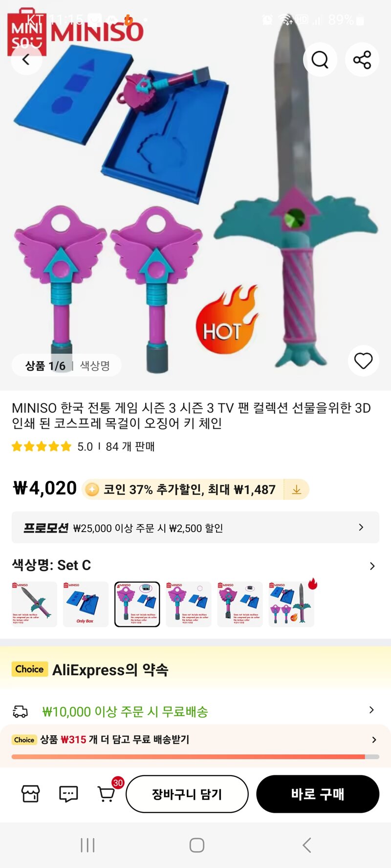Screen dimensions: 391x868
Task: Select the Only Box color thumbnail
Action: [x=86, y=604]
